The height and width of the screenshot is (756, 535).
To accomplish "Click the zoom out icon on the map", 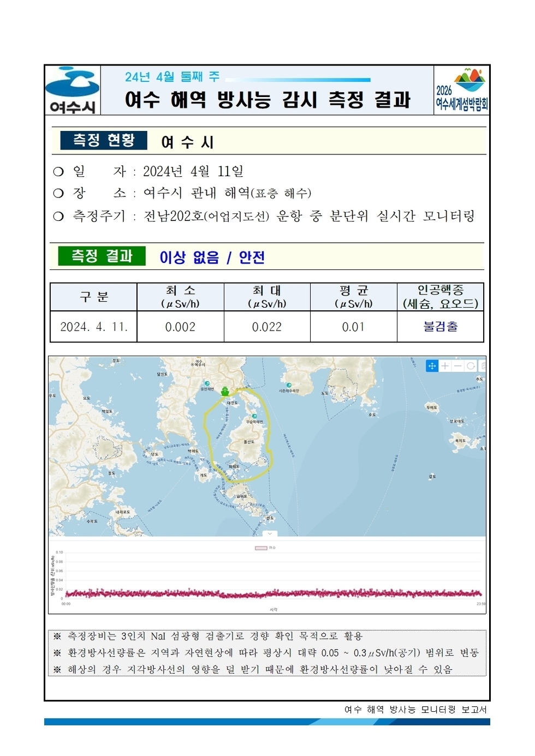I will [x=457, y=365].
